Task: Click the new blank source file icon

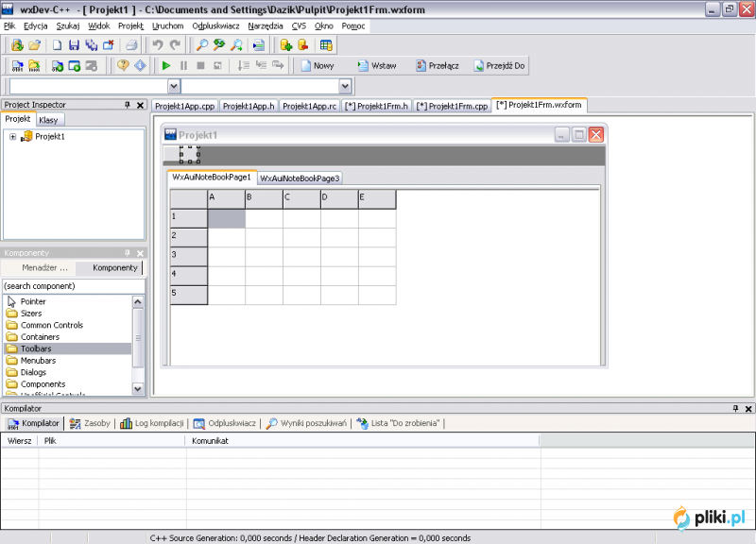Action: click(57, 45)
